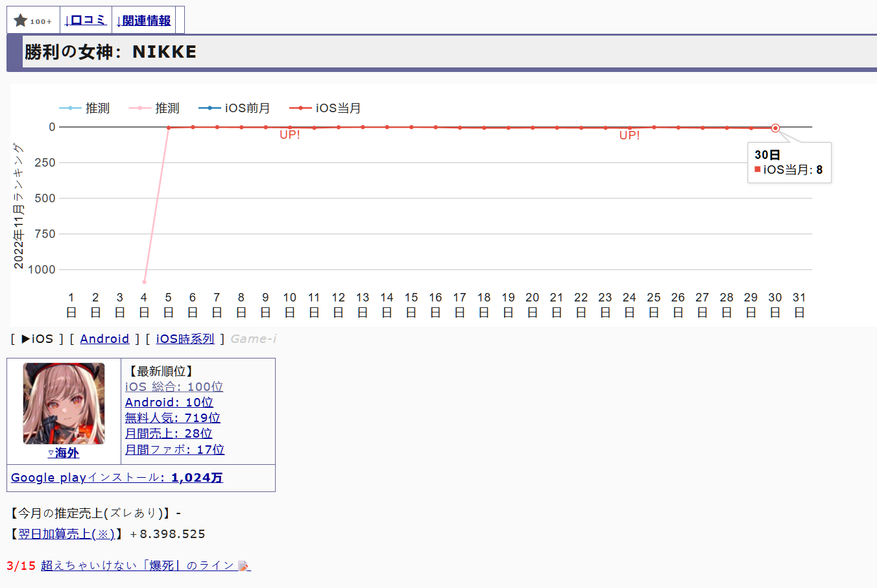This screenshot has width=877, height=588.
Task: Click the iOS当月 point on day 5
Action: (169, 128)
